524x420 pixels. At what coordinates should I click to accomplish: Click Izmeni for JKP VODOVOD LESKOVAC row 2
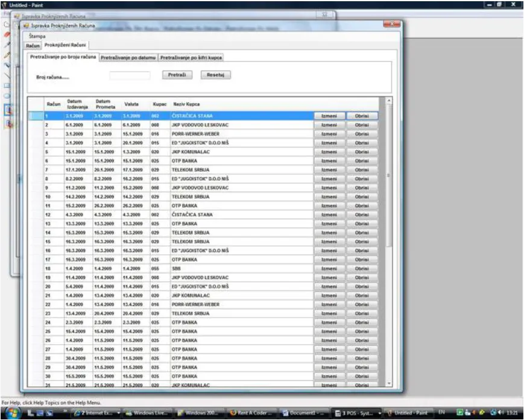[x=329, y=125]
